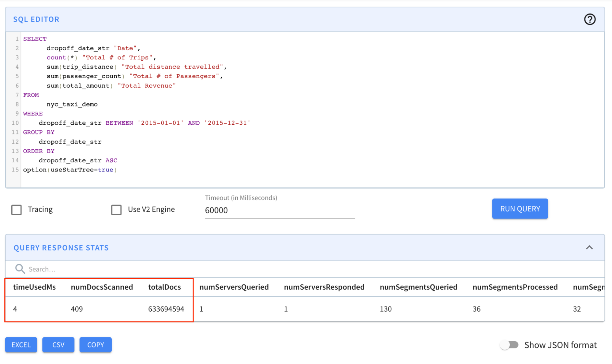
Task: Click numSegmentsQueried column header
Action: point(418,287)
